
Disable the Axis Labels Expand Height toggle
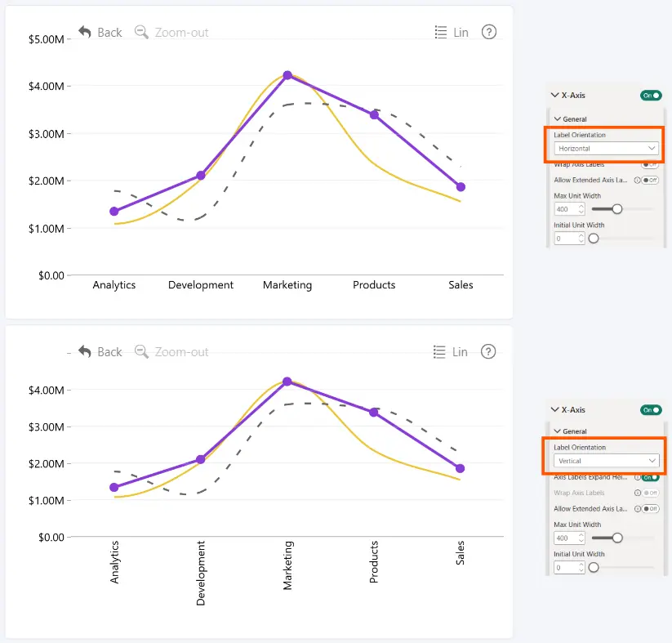click(650, 477)
